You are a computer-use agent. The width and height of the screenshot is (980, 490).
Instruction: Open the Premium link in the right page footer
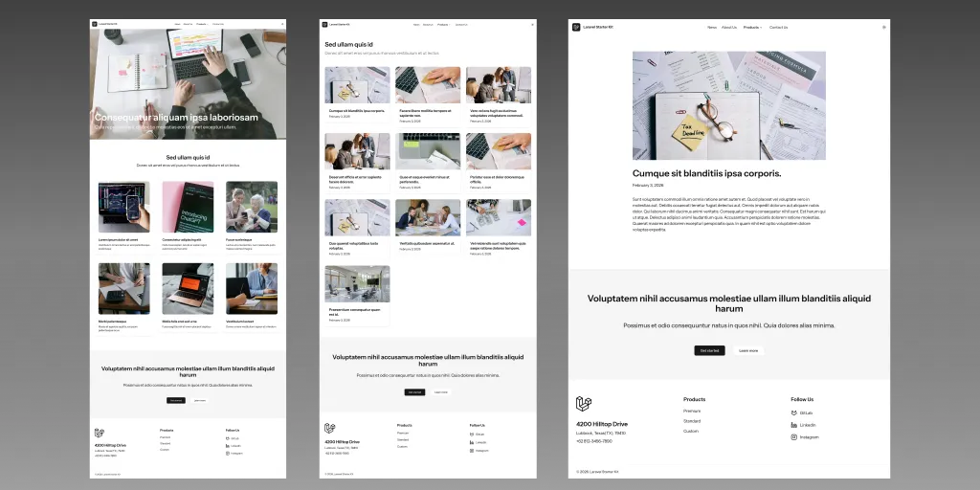pyautogui.click(x=692, y=411)
